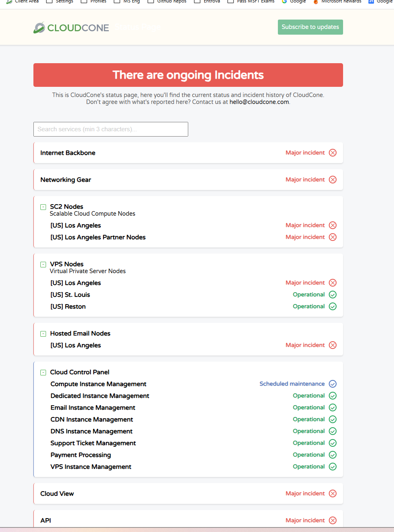Click VPS Instance Management operational icon
The width and height of the screenshot is (394, 532).
pyautogui.click(x=333, y=467)
